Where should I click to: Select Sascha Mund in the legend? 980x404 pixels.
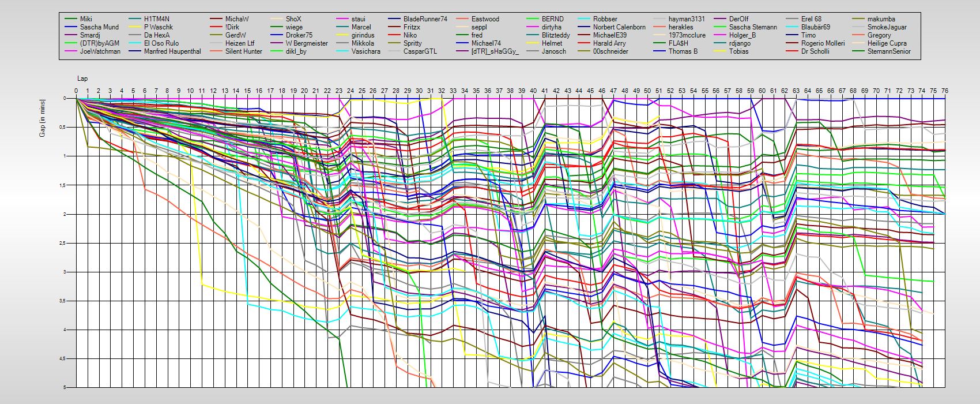(99, 27)
